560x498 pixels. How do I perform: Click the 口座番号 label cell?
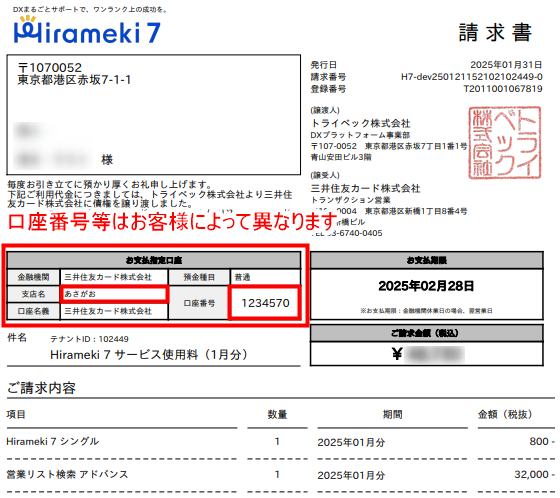click(199, 303)
